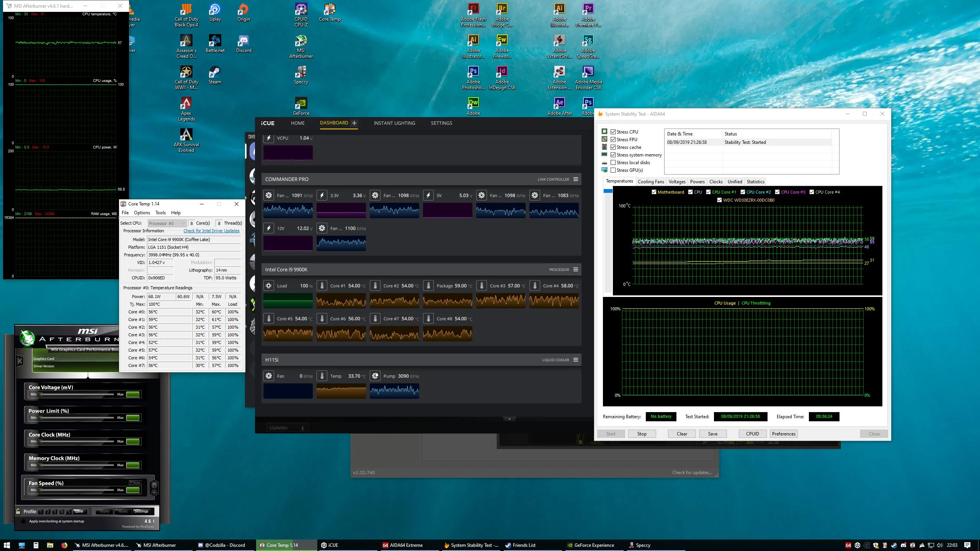Open the Adobe InDesign CS6 desktop icon
980x551 pixels.
click(x=502, y=78)
